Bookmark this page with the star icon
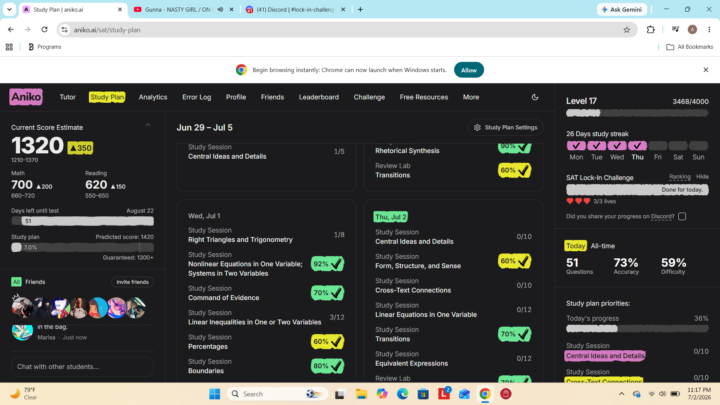 627,30
